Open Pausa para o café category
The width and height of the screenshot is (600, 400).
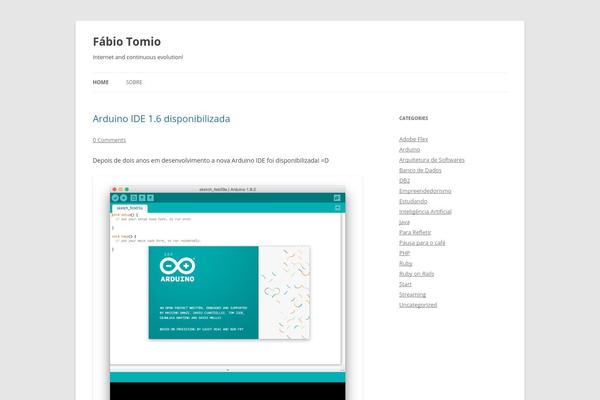(x=422, y=243)
